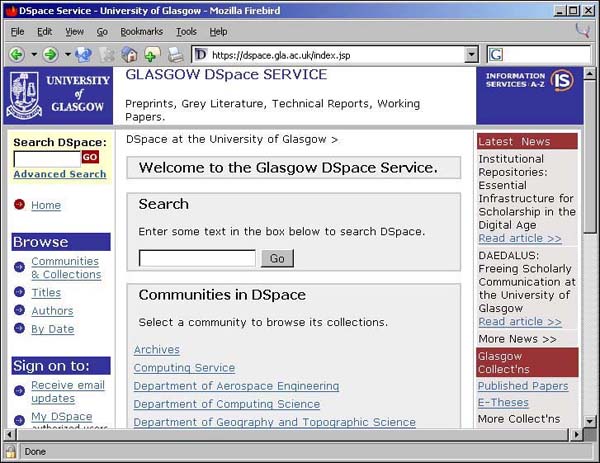
Task: Follow the Home sidebar link
Action: (46, 205)
